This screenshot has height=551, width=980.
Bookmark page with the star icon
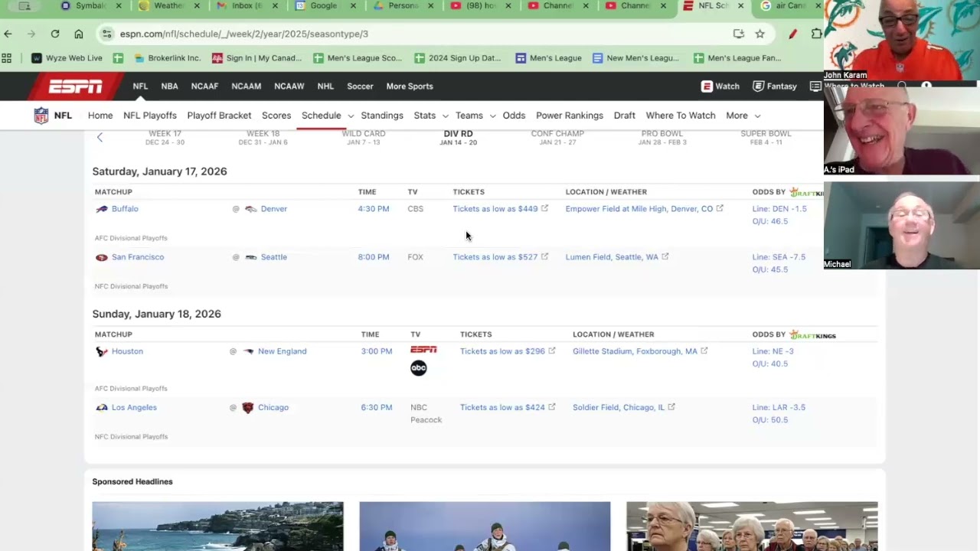(759, 34)
